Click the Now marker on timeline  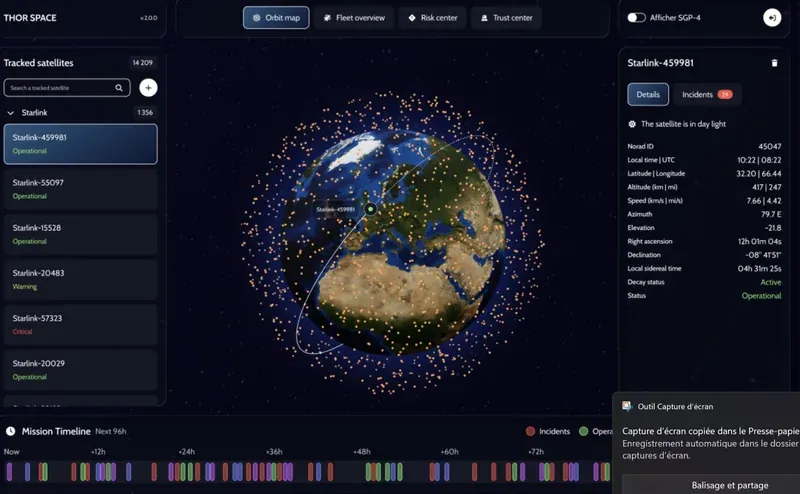point(11,452)
